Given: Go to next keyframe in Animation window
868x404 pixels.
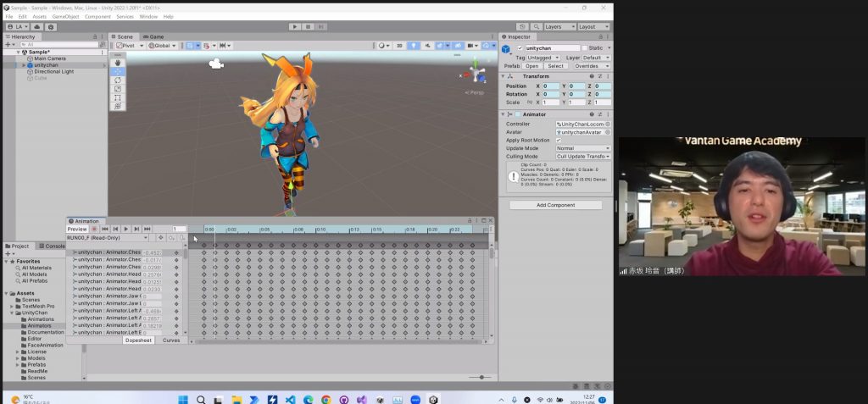Looking at the screenshot, I should point(136,229).
